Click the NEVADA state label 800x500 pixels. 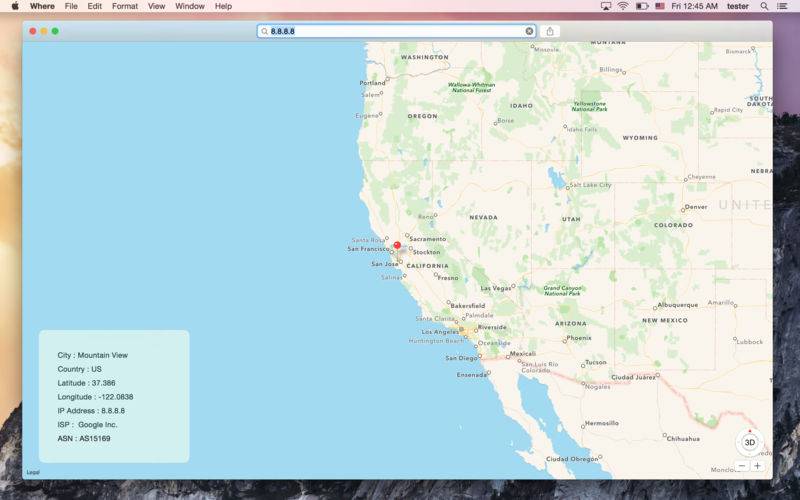(483, 217)
